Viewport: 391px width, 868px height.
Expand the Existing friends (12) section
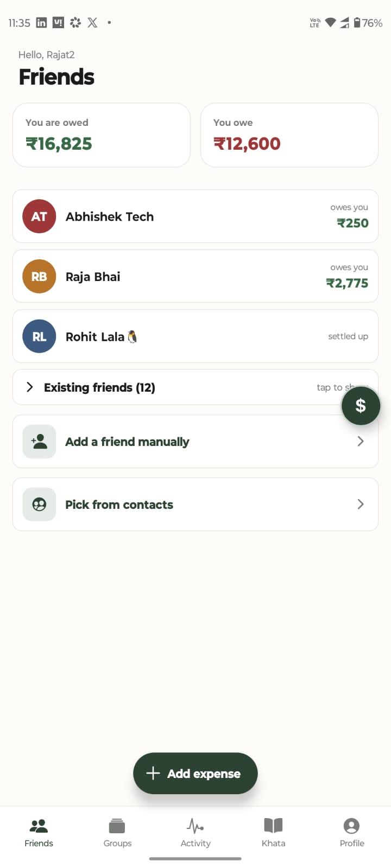point(195,387)
